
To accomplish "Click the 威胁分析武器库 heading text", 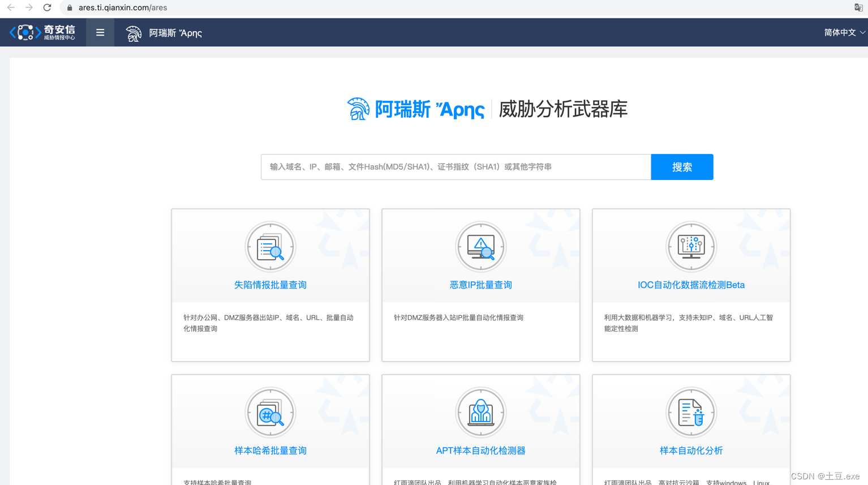I will point(563,109).
